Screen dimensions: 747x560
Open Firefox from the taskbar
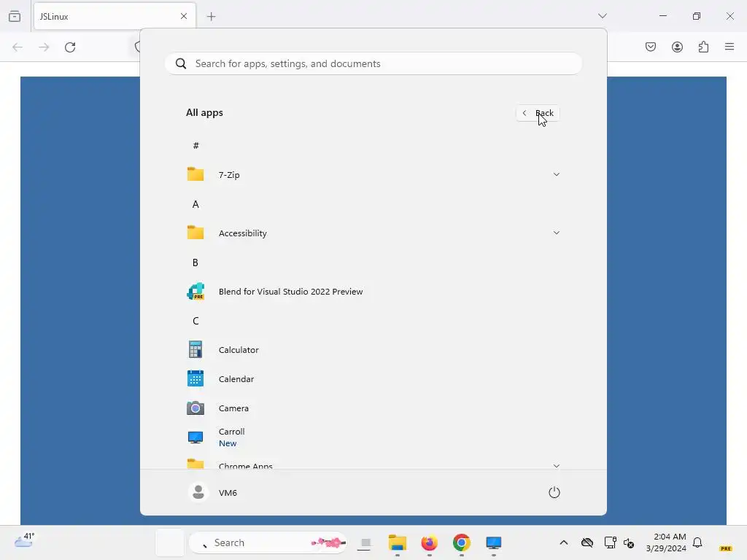coord(429,542)
